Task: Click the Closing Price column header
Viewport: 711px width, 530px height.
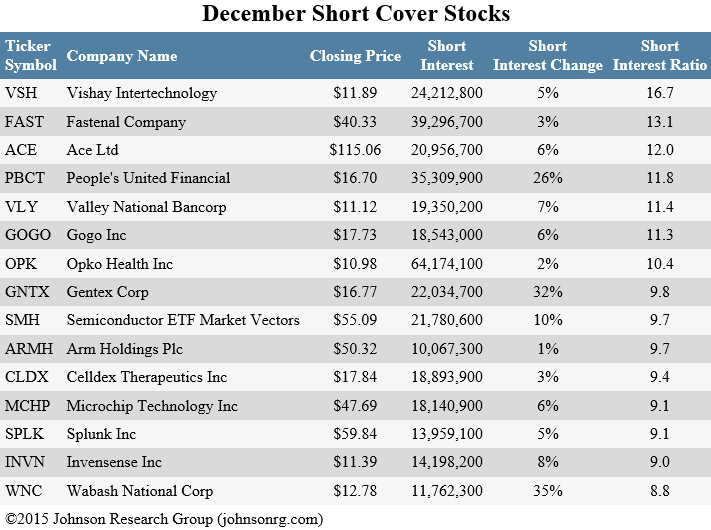Action: pyautogui.click(x=355, y=56)
